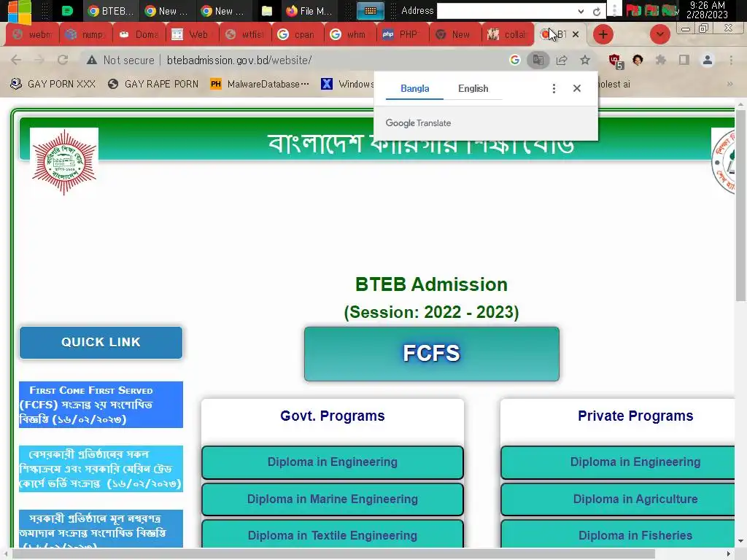Image resolution: width=747 pixels, height=560 pixels.
Task: Click the share this page icon
Action: tap(562, 60)
